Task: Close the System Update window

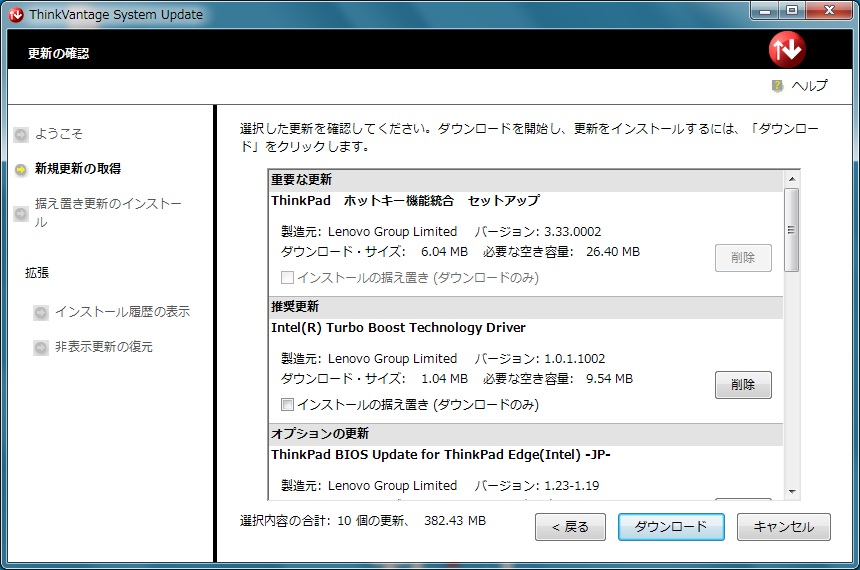Action: point(829,10)
